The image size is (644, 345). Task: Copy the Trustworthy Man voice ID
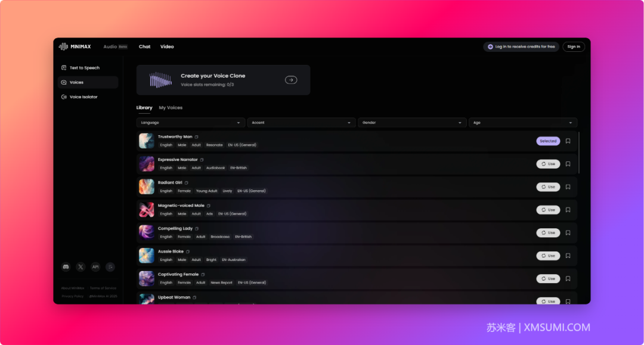pos(196,137)
